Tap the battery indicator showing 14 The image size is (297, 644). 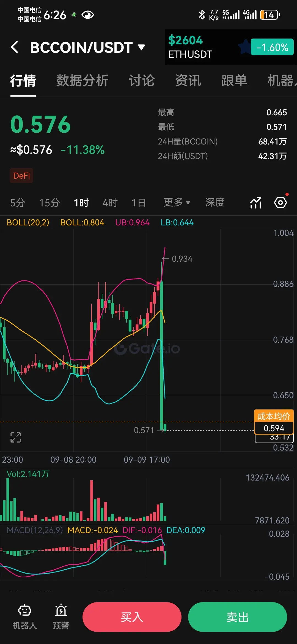[270, 15]
